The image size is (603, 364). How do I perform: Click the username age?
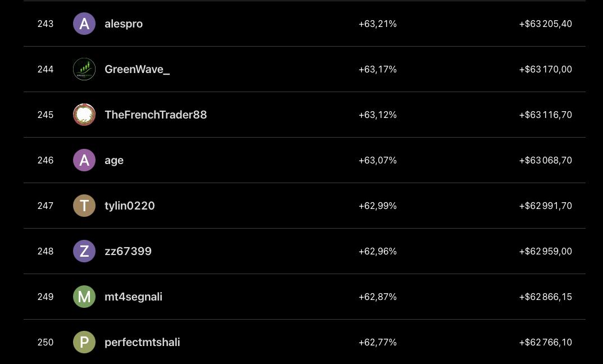click(114, 160)
